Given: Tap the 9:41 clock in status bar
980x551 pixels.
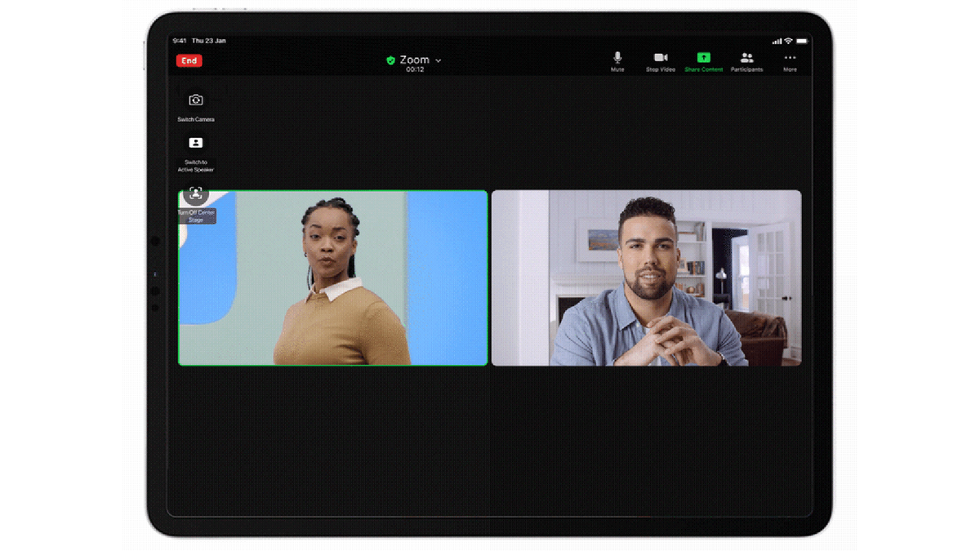Looking at the screenshot, I should coord(180,41).
